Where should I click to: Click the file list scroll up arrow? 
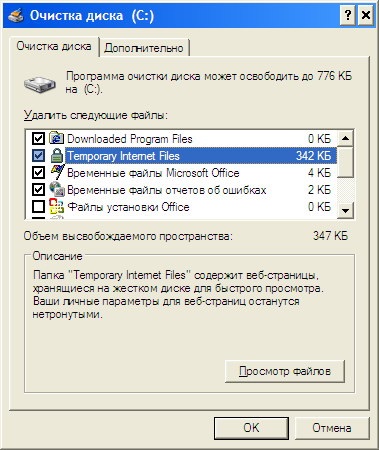coord(345,138)
